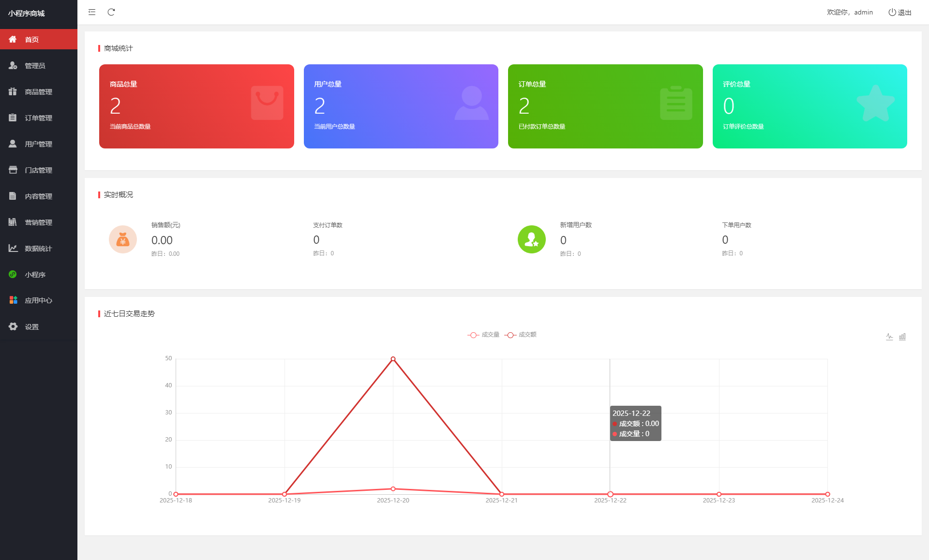Click the 退出 logout button
This screenshot has height=560, width=929.
[900, 13]
